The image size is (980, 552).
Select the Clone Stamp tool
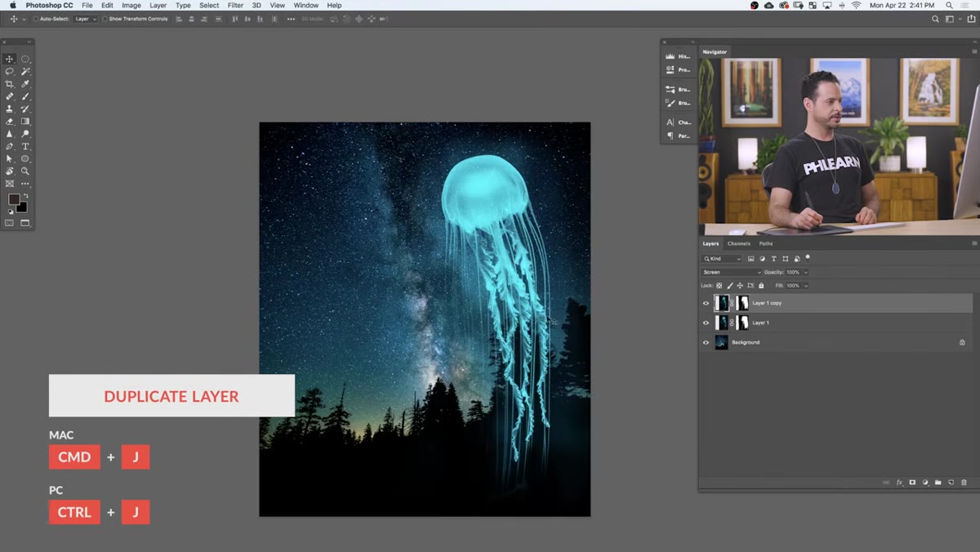[10, 109]
